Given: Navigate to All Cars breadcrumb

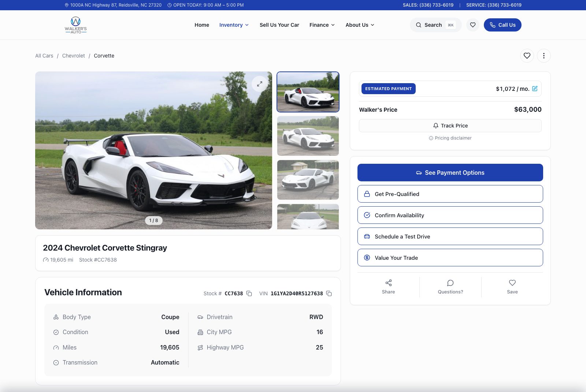Looking at the screenshot, I should pos(44,56).
